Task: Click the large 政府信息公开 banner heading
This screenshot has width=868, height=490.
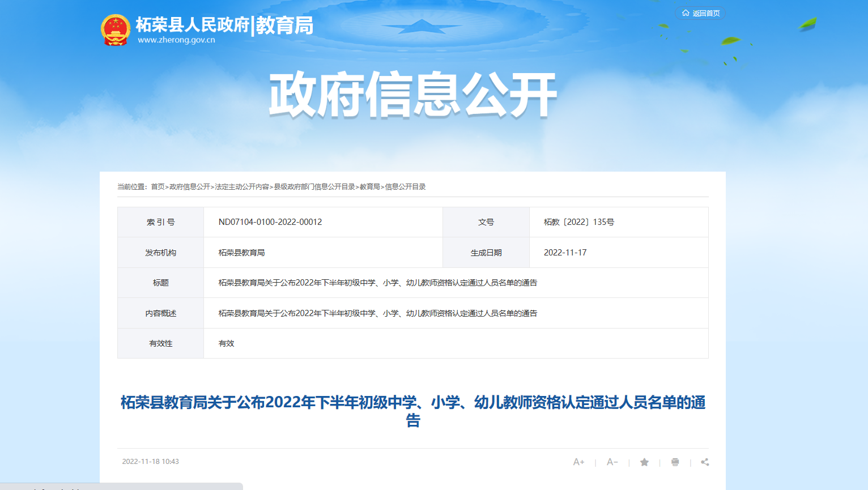Action: 412,95
